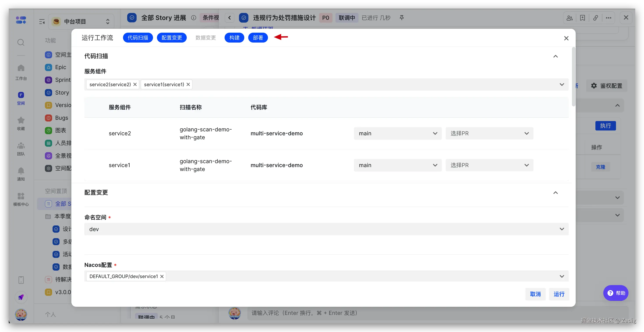Open the 通知 bell icon
This screenshot has height=332, width=644.
[21, 171]
